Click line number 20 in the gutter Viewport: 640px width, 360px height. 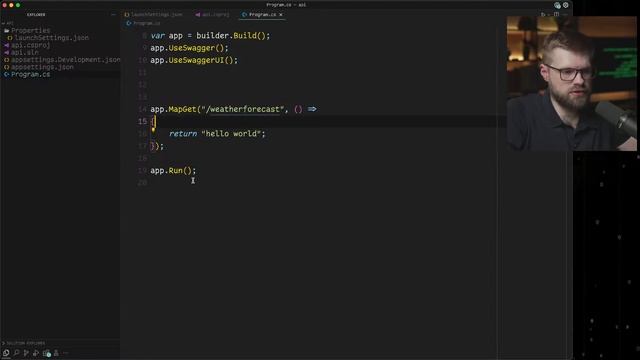point(142,182)
